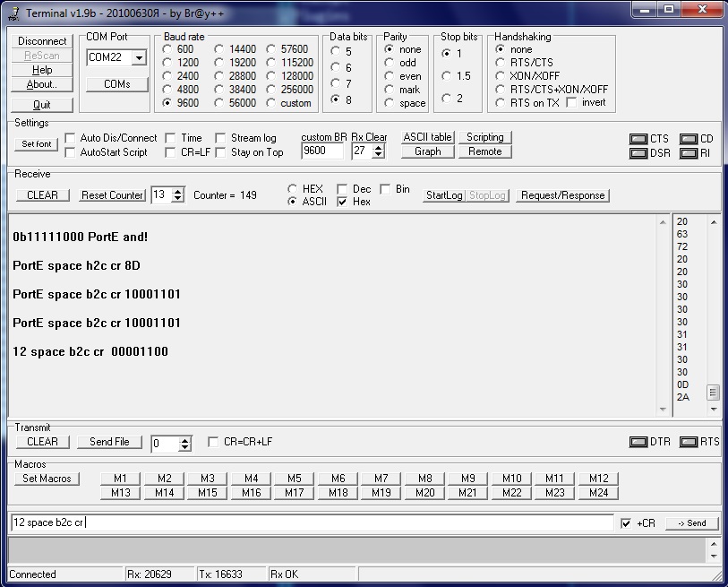Enable Stay on Top checkbox
The height and width of the screenshot is (587, 728).
pyautogui.click(x=220, y=152)
